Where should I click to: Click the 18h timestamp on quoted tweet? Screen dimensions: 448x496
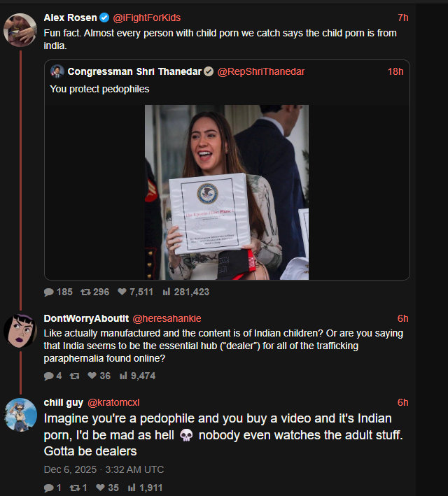(x=395, y=71)
